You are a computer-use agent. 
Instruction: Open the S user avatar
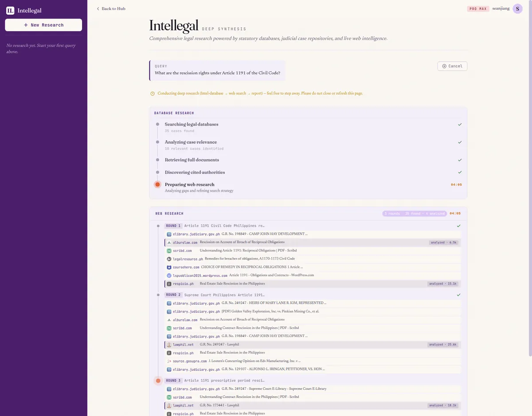point(517,8)
